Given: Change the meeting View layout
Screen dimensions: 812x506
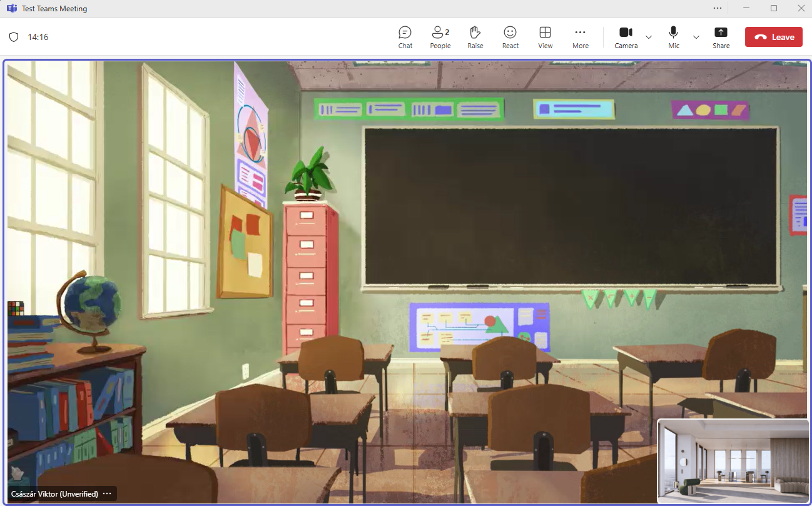Looking at the screenshot, I should [x=546, y=37].
